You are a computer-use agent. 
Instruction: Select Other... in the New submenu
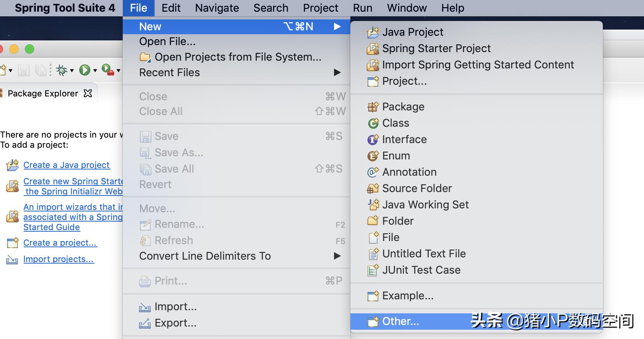pyautogui.click(x=400, y=322)
